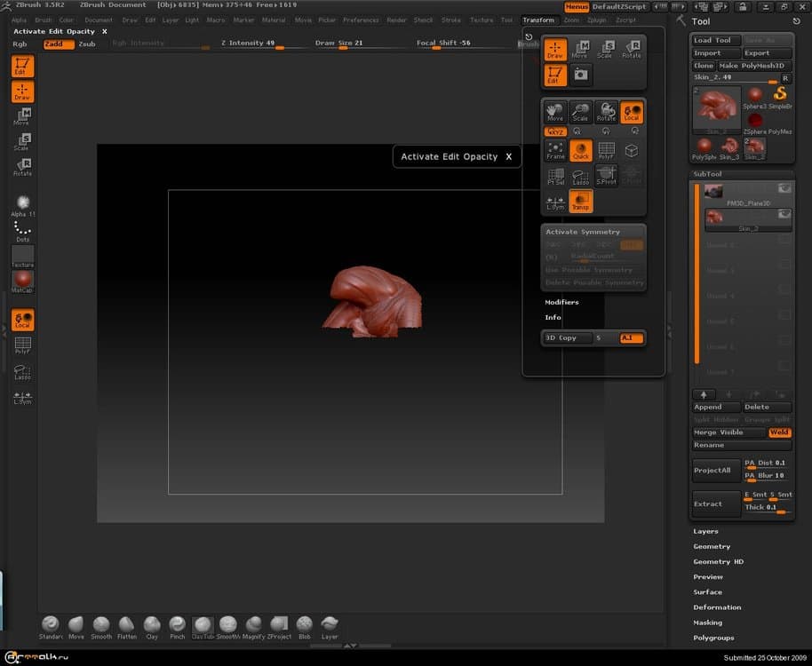Toggle visibility eye of PM3D_Plane3D subtool
The image size is (812, 666).
(x=784, y=188)
